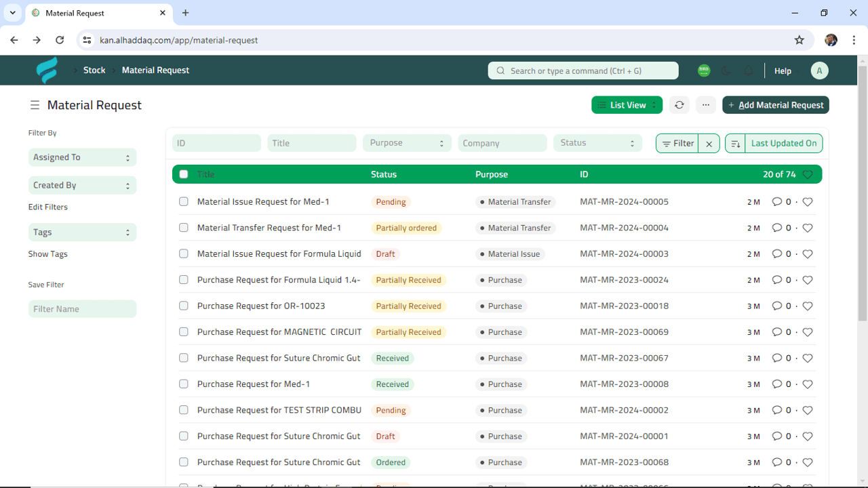Change sort field Last Updated On
The width and height of the screenshot is (868, 488).
784,144
